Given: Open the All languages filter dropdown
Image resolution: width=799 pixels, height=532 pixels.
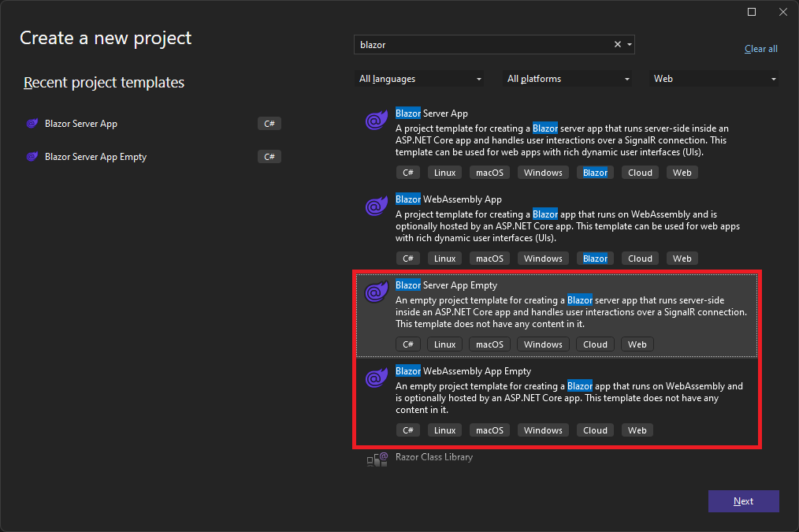Looking at the screenshot, I should [x=419, y=79].
